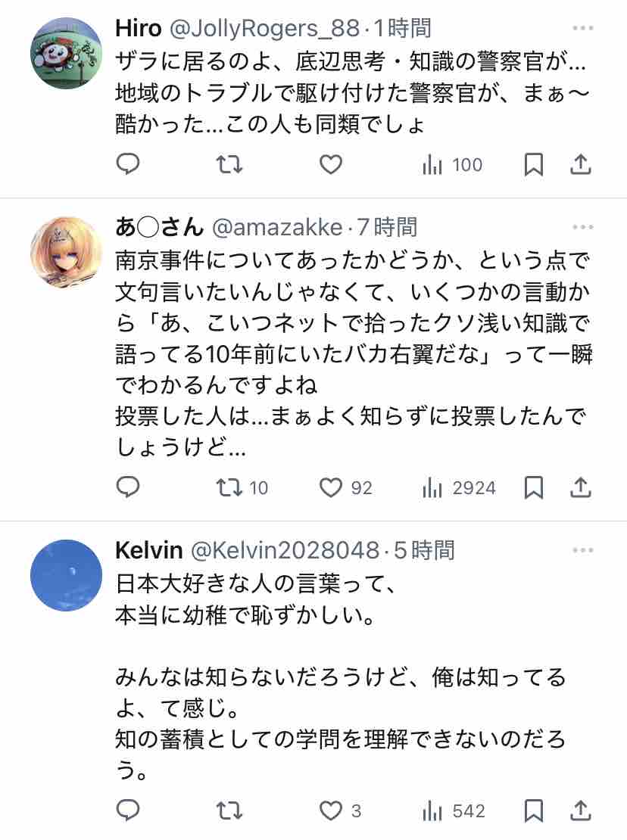This screenshot has width=627, height=840.
Task: Bookmark Hiro's tweet
Action: (533, 164)
